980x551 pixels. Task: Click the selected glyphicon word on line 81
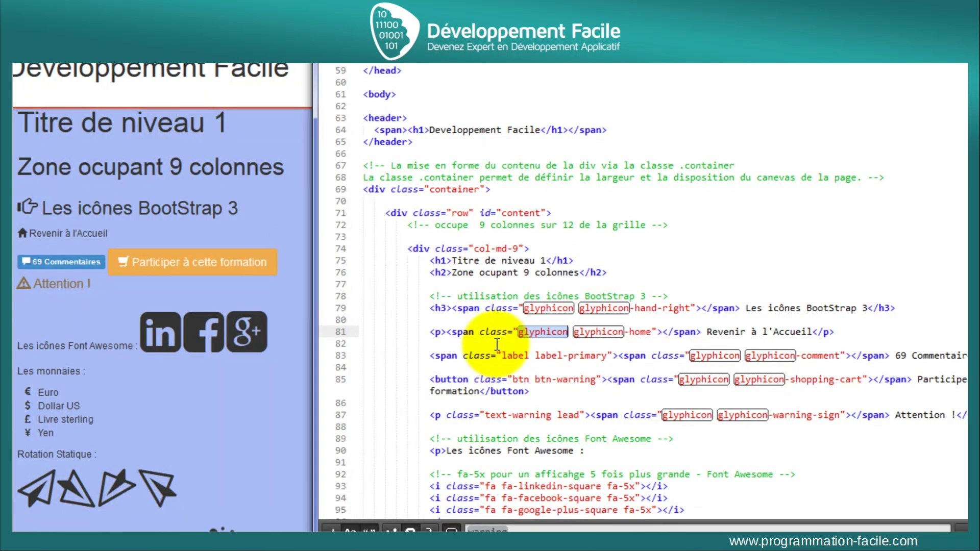click(543, 332)
